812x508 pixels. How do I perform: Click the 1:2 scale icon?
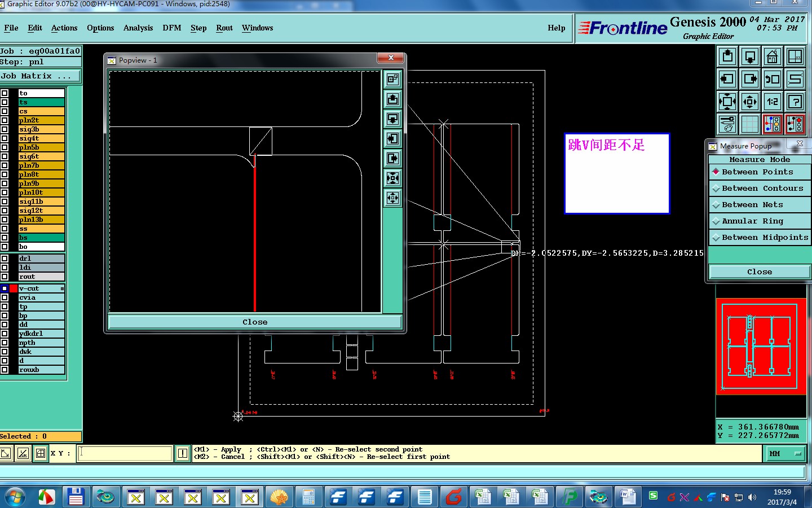(773, 102)
